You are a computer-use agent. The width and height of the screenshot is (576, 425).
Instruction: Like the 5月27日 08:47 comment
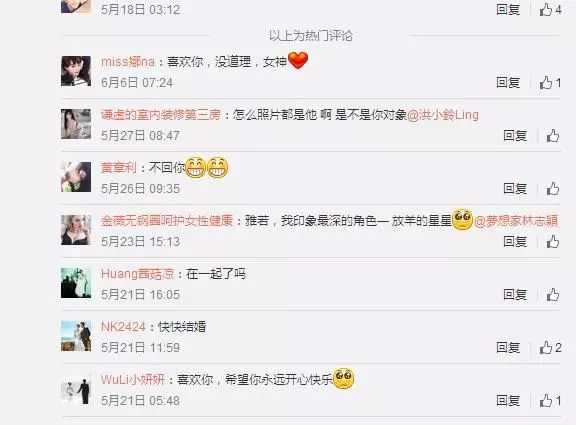click(x=552, y=136)
